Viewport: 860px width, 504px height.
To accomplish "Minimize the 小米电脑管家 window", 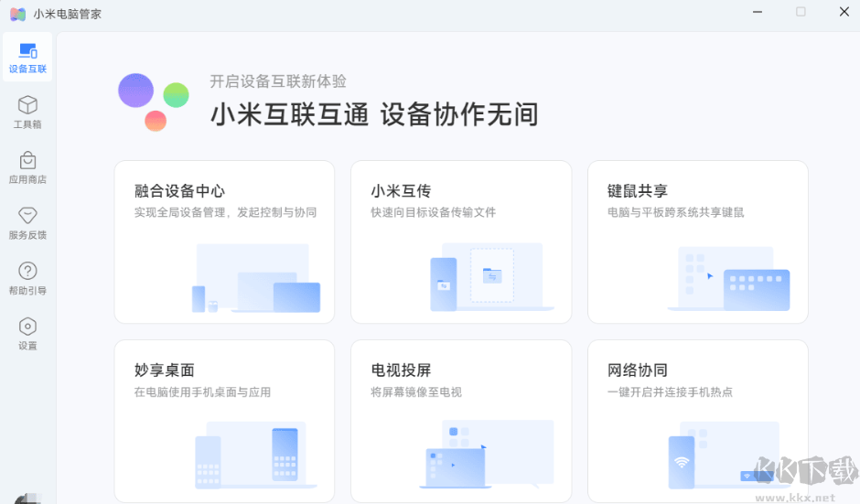I will pyautogui.click(x=758, y=12).
